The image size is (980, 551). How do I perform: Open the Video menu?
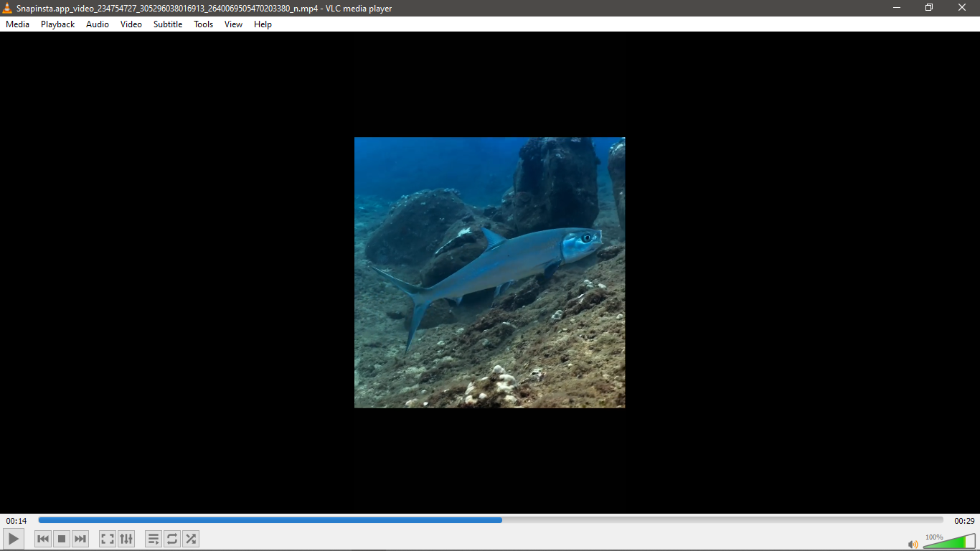pyautogui.click(x=131, y=24)
